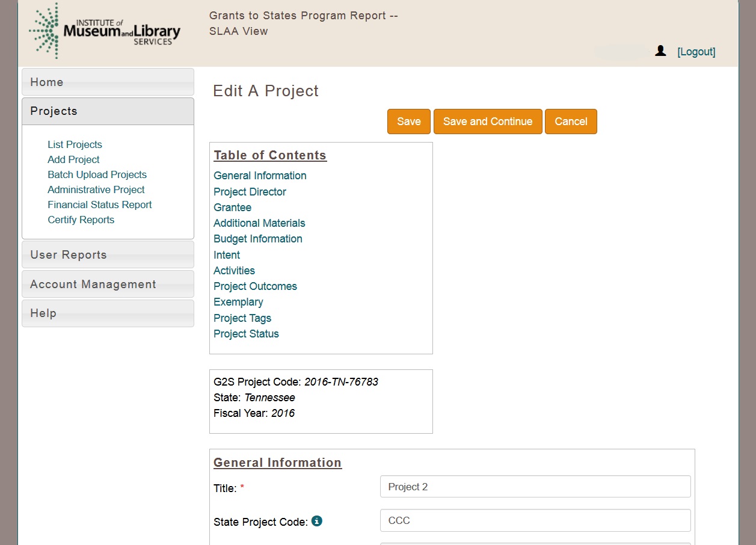
Task: Click the user profile silhouette icon
Action: tap(660, 51)
